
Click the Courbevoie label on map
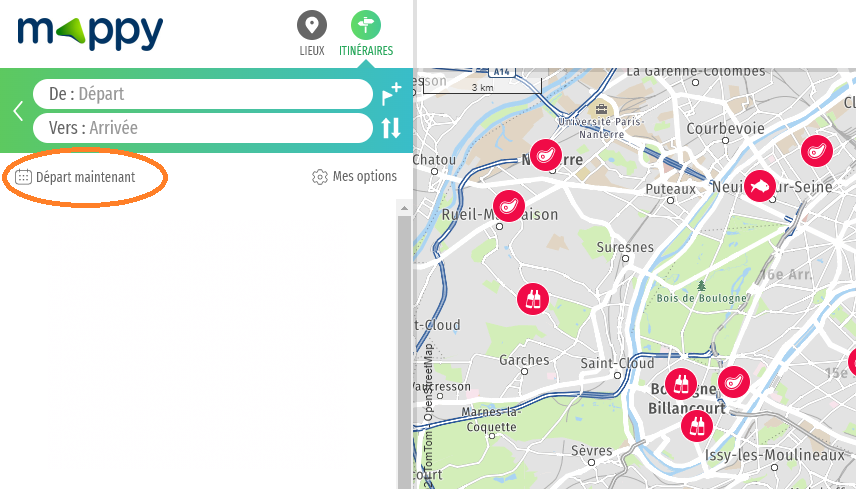[726, 129]
